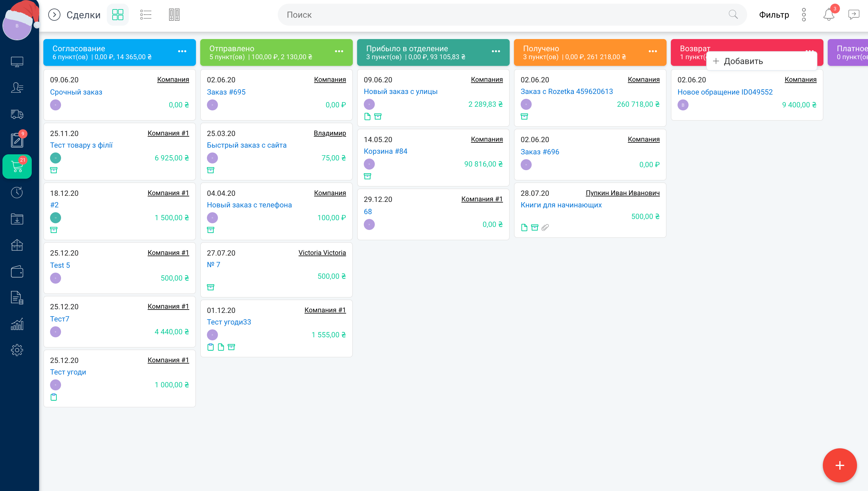This screenshot has width=868, height=491.
Task: Switch to kanban grid view
Action: (x=118, y=15)
